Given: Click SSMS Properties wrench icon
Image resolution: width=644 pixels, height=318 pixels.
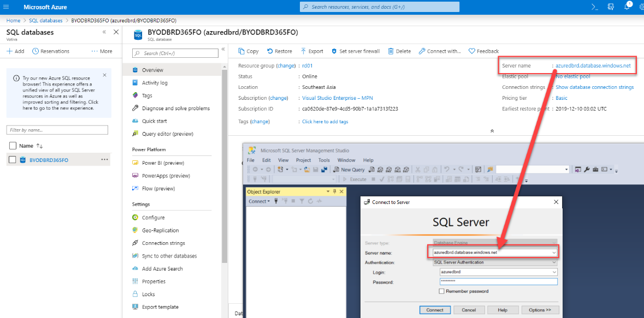Looking at the screenshot, I should click(x=587, y=170).
